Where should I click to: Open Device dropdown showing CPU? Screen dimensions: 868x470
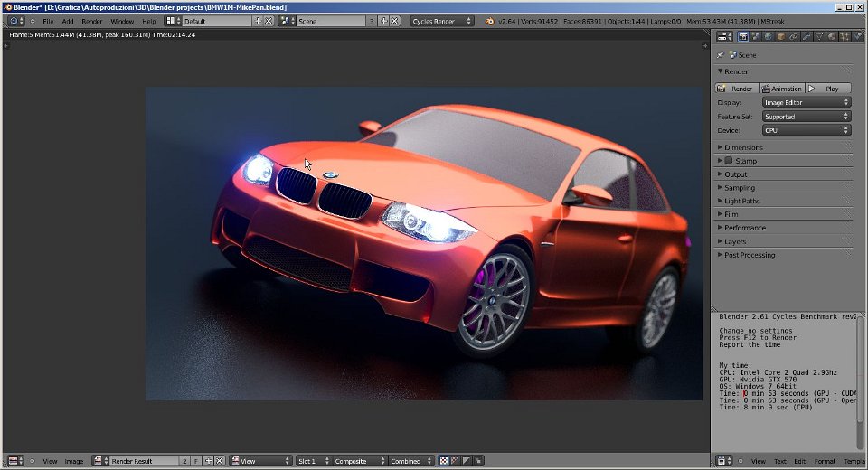(x=807, y=130)
